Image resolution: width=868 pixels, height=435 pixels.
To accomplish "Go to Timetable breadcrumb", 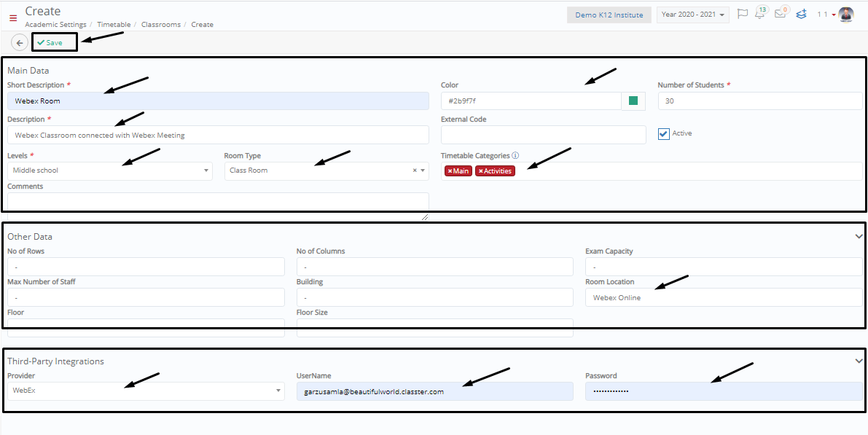I will (114, 24).
